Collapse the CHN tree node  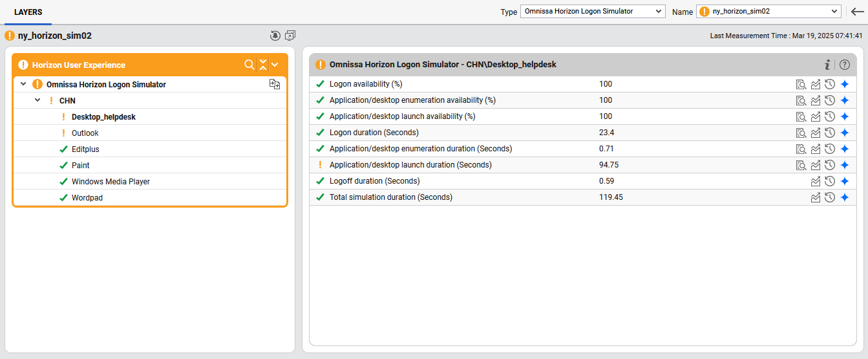pos(37,100)
